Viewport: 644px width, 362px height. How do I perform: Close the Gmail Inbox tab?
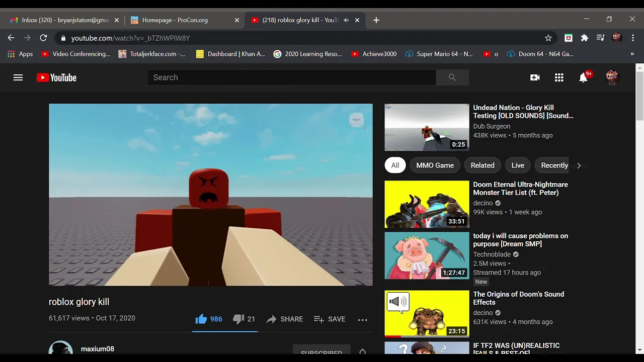click(117, 20)
